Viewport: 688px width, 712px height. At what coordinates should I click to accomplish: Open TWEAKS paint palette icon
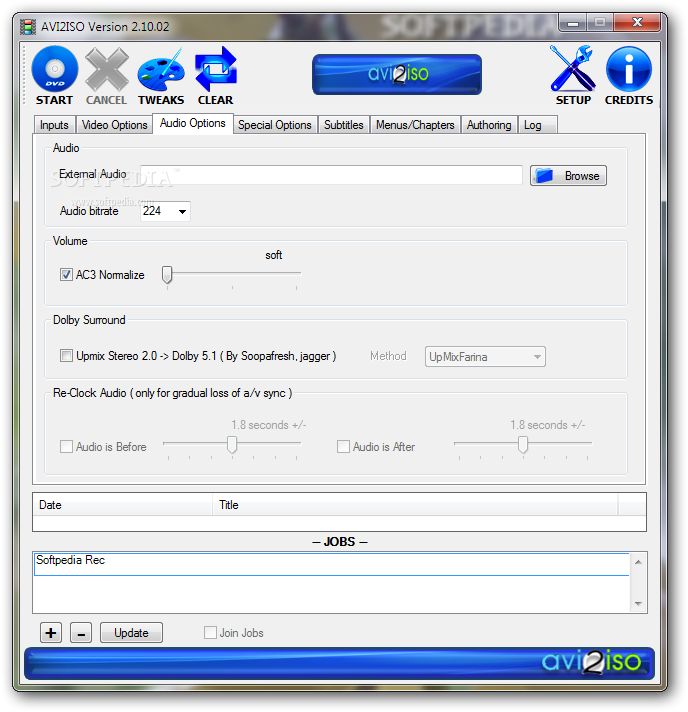[161, 70]
